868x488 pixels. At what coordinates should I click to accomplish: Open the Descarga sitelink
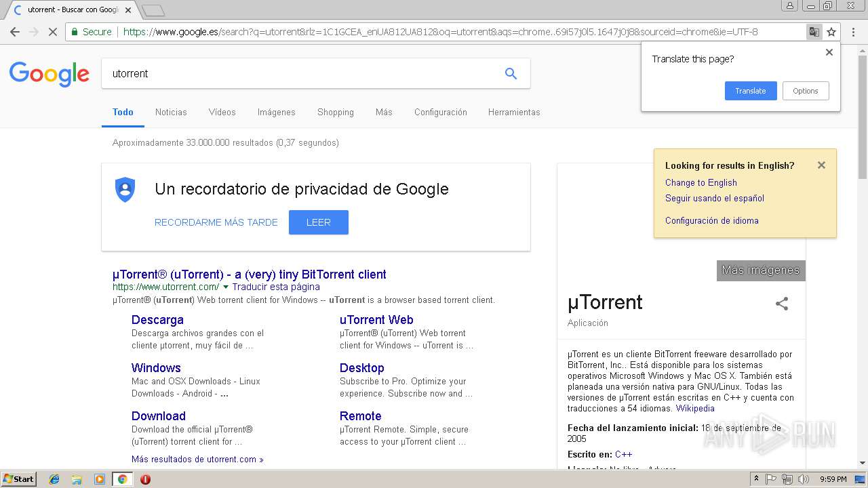point(157,320)
